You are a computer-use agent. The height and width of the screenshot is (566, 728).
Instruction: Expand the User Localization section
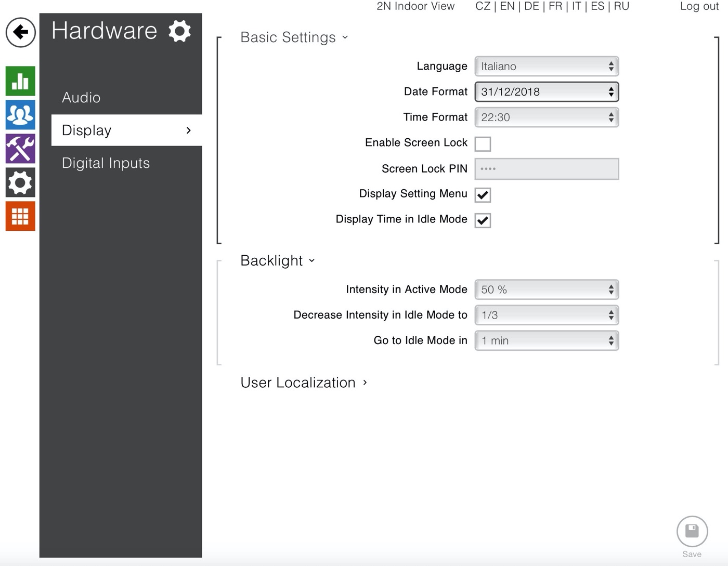click(x=304, y=383)
